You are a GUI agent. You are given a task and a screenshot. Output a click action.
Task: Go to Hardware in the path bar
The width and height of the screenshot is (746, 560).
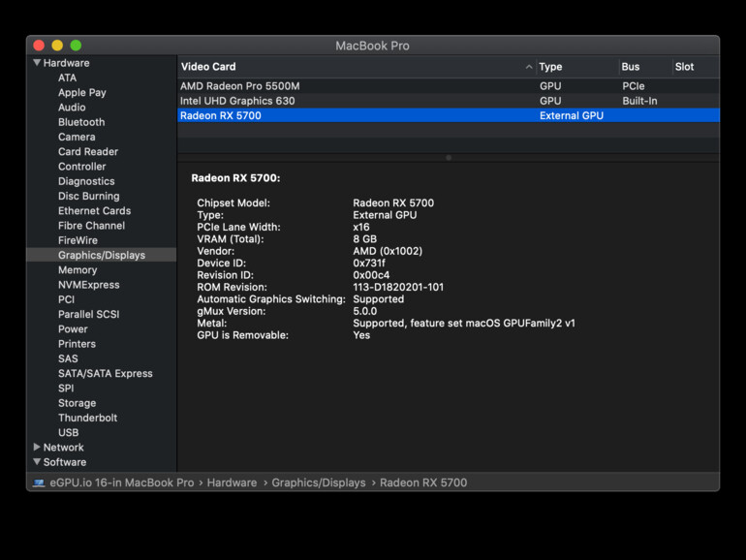point(232,482)
